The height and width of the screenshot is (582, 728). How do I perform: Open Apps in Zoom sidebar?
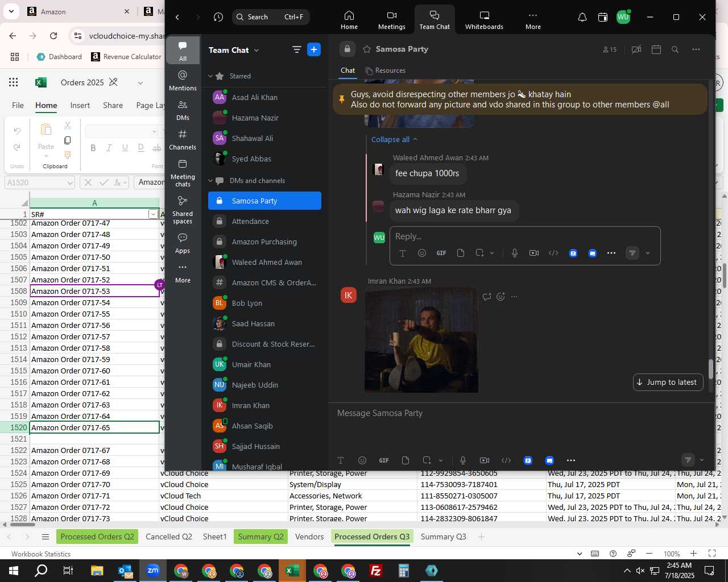(x=183, y=243)
